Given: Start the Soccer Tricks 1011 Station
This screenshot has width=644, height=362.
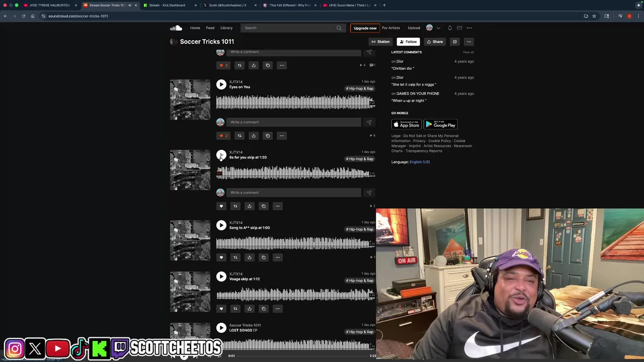Looking at the screenshot, I should (380, 42).
